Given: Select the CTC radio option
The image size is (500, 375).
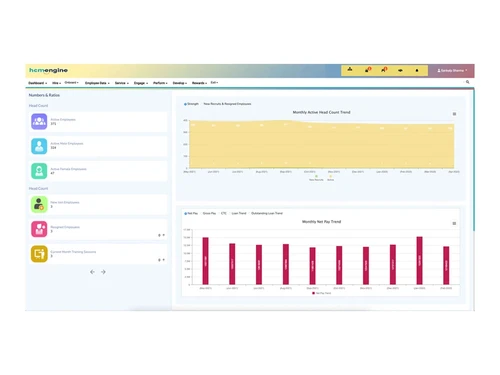Looking at the screenshot, I should click(224, 213).
